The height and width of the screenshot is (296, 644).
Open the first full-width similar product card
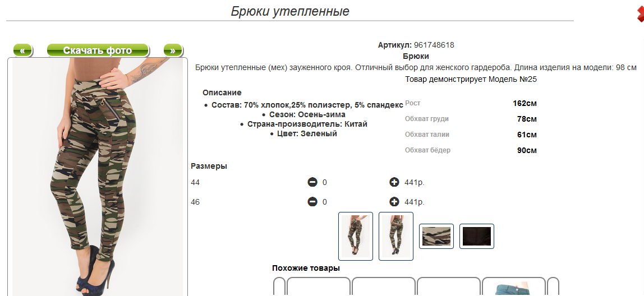click(319, 287)
